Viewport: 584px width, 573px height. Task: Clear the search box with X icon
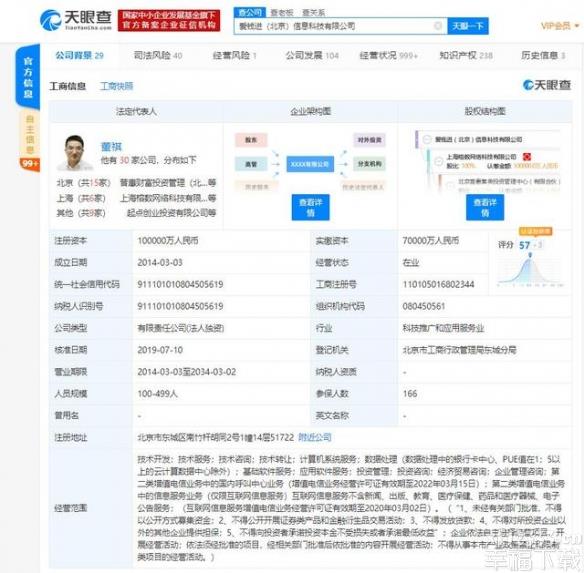tap(438, 26)
